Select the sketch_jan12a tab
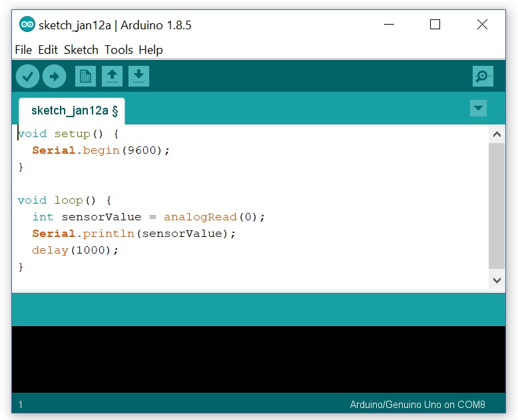Image resolution: width=518 pixels, height=420 pixels. (x=72, y=111)
